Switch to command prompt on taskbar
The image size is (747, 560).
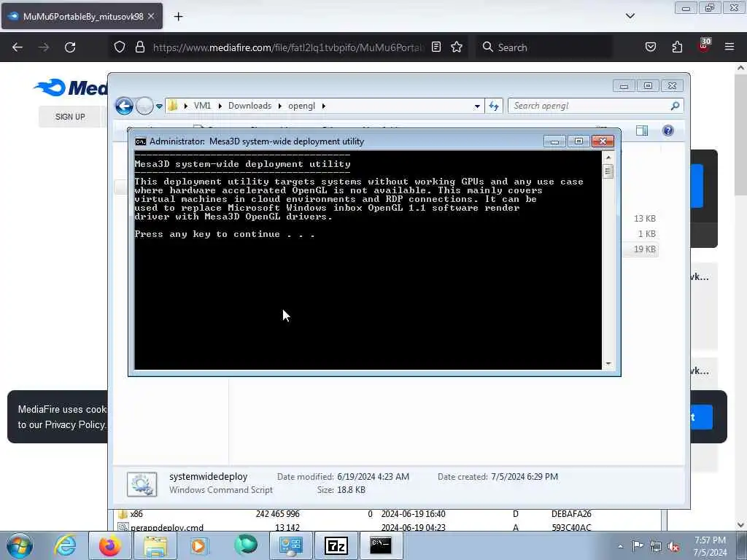point(381,545)
